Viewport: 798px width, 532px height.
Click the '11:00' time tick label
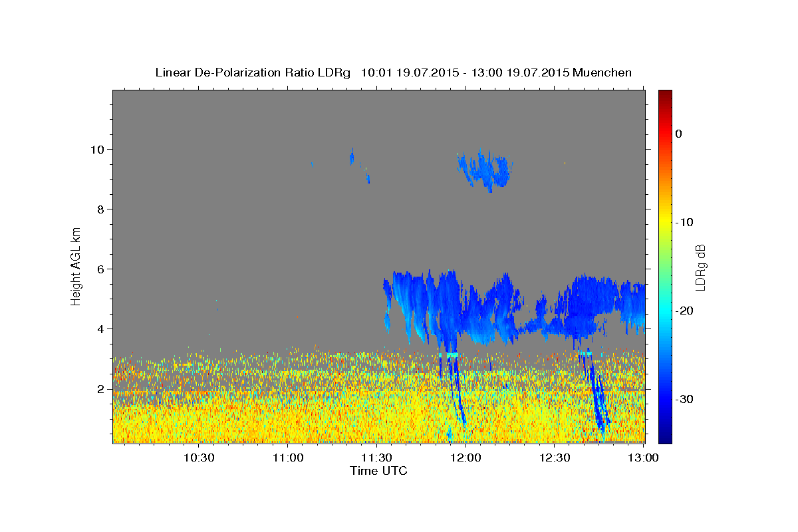coord(287,458)
